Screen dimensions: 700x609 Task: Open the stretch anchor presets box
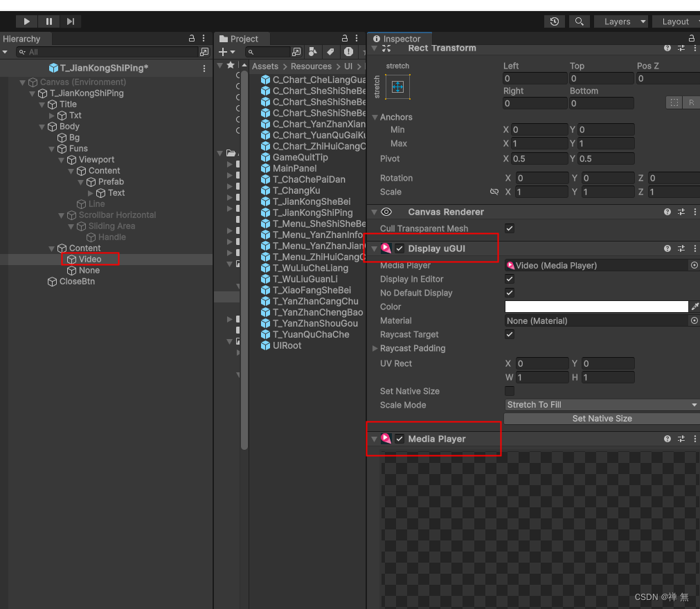(397, 87)
